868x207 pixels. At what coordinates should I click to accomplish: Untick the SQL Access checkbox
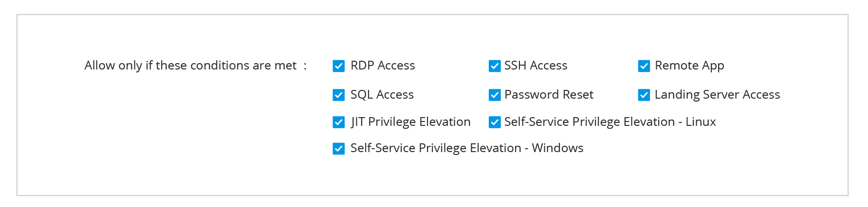pos(339,95)
